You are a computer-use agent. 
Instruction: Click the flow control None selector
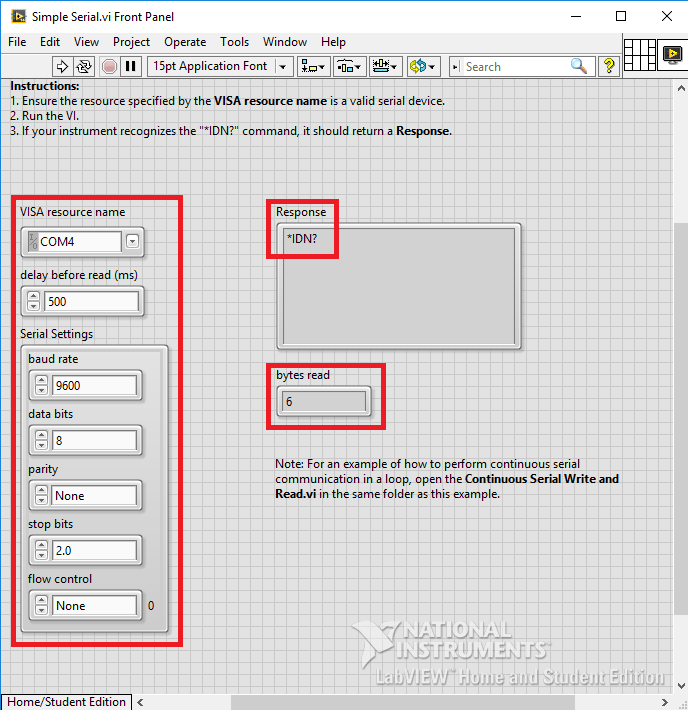(94, 605)
